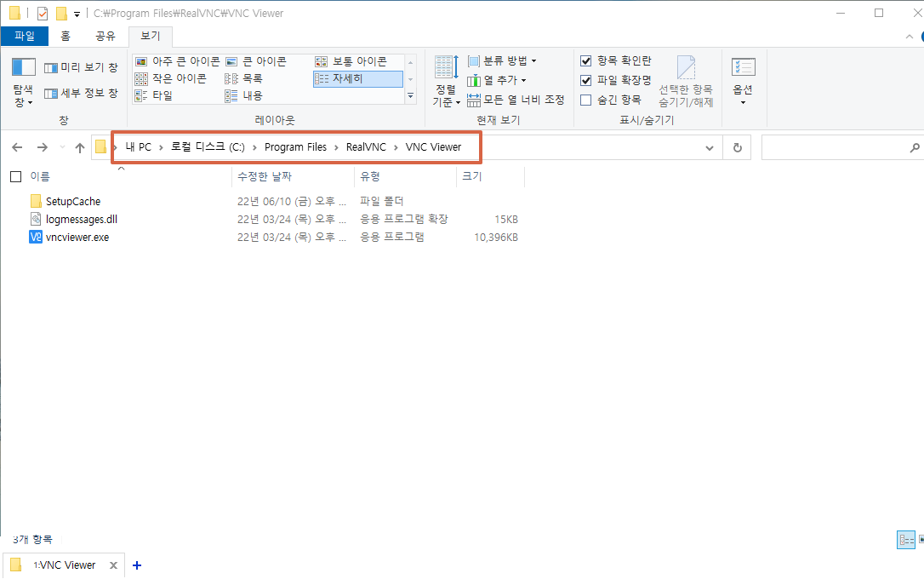Switch to the 홈 ribbon tab
Image resolution: width=924 pixels, height=579 pixels.
coord(66,36)
